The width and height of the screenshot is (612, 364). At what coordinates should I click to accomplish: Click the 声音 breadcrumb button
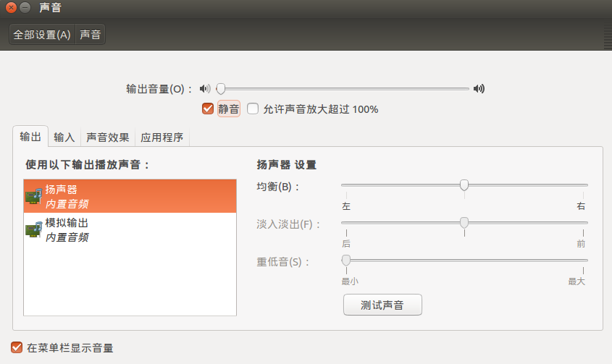coord(90,34)
